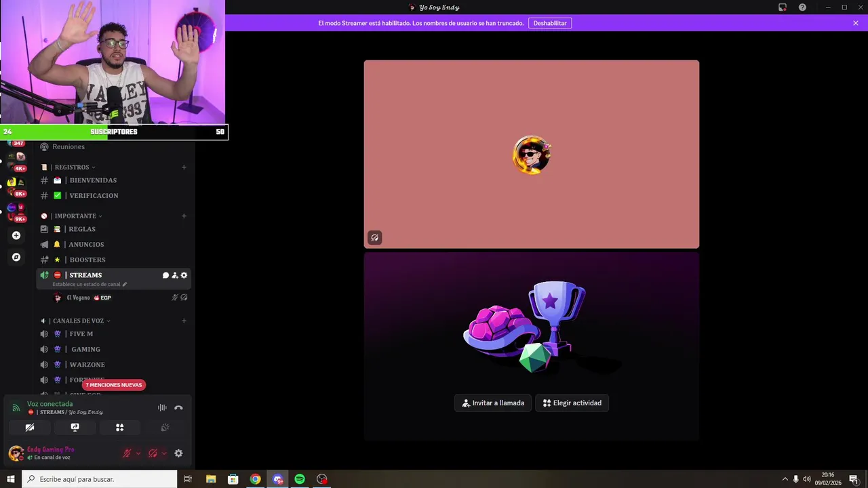Viewport: 868px width, 488px height.
Task: Open the ANUNCIOS announcement channel
Action: coord(113,245)
